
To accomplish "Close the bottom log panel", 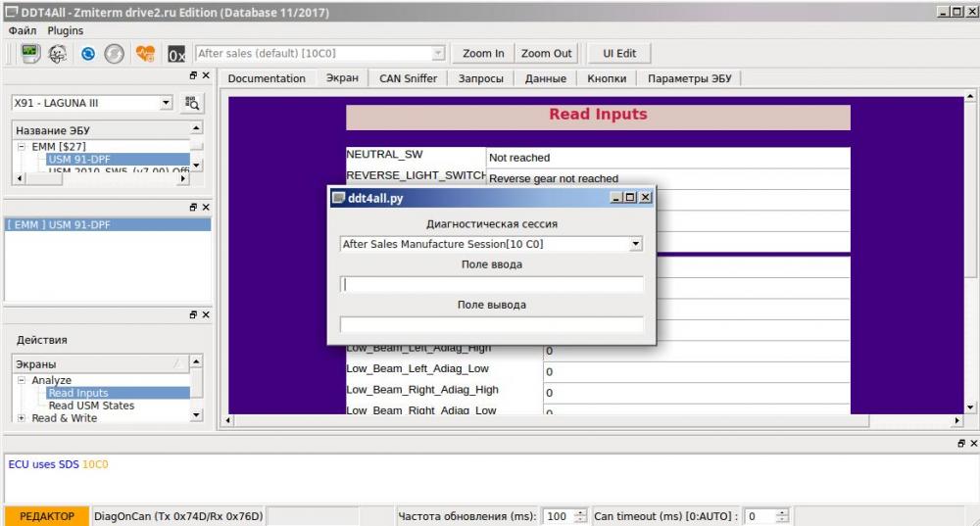I will (x=973, y=443).
